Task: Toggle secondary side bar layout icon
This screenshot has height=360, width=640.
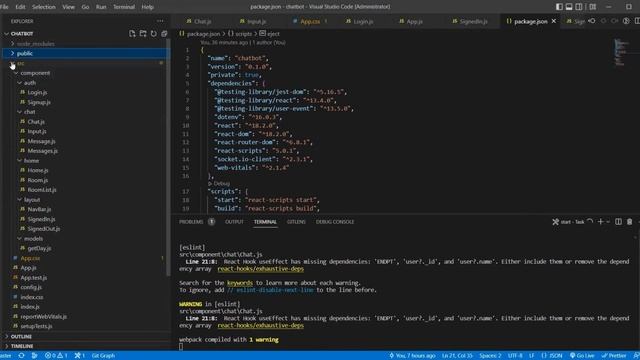Action: [579, 7]
